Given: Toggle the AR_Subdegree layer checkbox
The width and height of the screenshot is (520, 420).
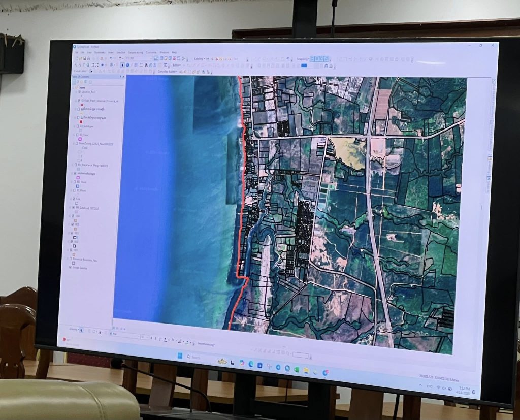Looking at the screenshot, I should 78,126.
